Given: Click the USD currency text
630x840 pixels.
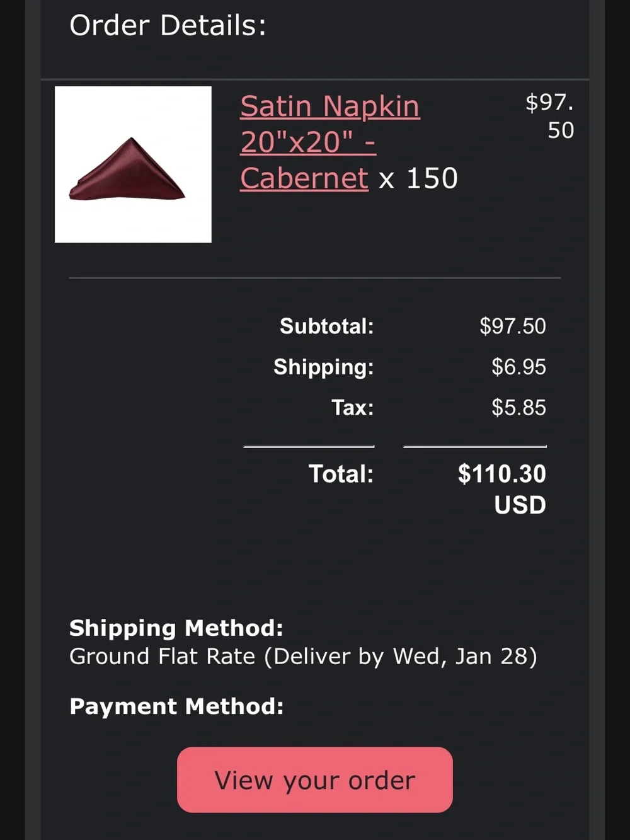Looking at the screenshot, I should point(520,505).
